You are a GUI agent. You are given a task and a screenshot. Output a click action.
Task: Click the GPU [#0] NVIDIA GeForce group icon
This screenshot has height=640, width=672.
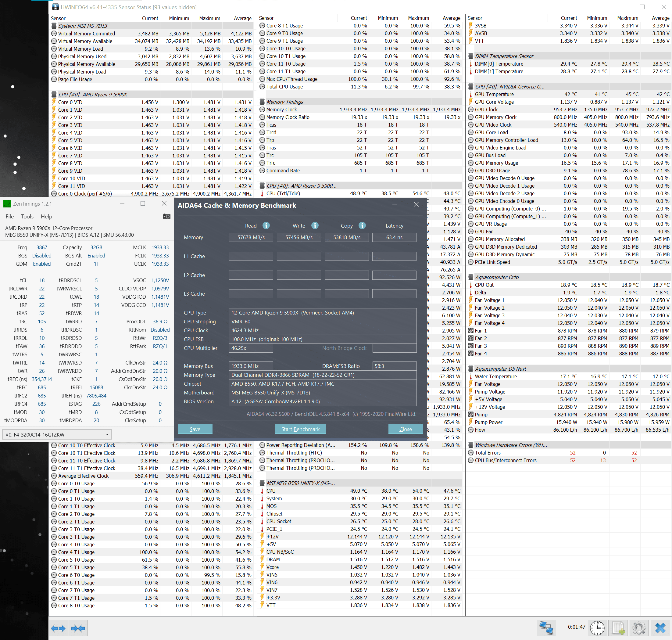tap(471, 87)
